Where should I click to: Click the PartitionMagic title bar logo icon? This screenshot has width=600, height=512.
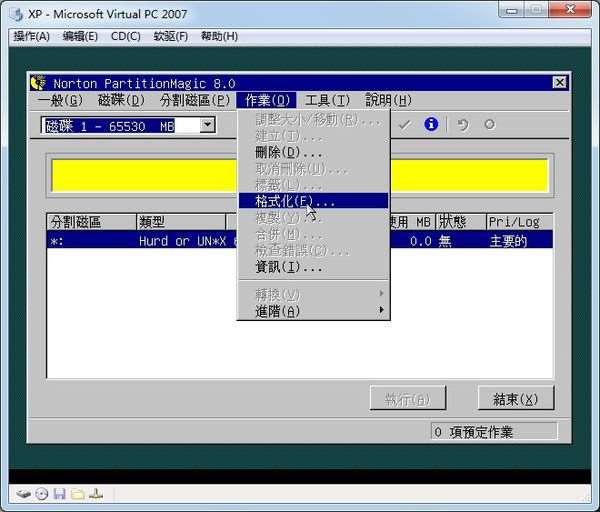click(38, 83)
